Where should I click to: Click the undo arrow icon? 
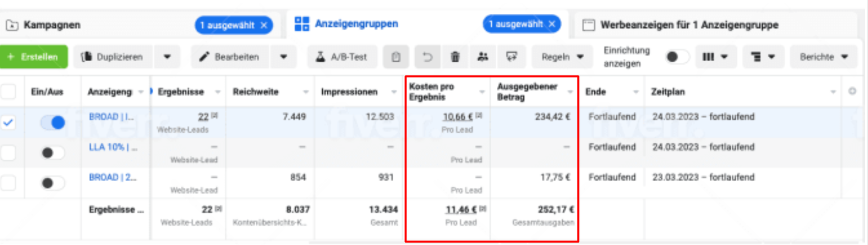(427, 57)
